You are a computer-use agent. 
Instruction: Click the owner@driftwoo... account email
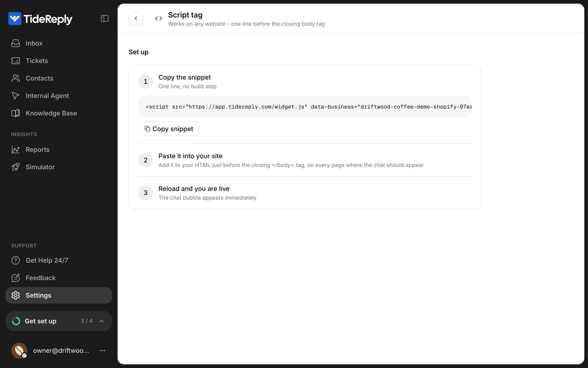(x=61, y=351)
